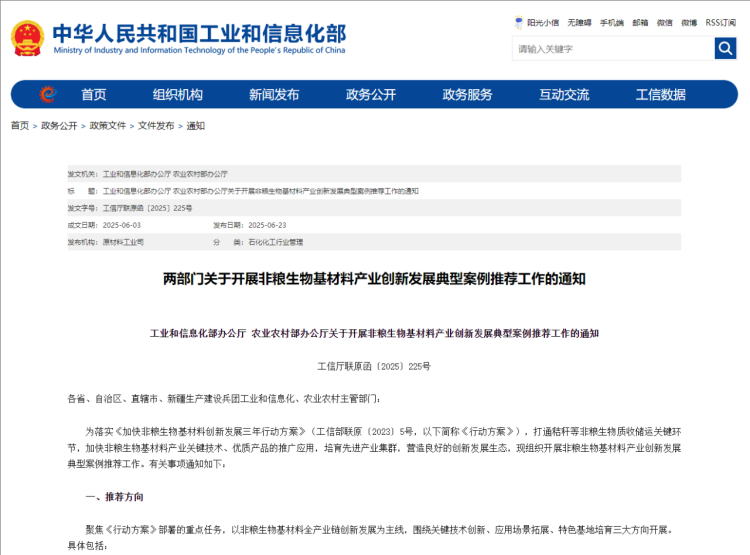Open the 工信数据 navigation menu
This screenshot has width=750, height=555.
pyautogui.click(x=661, y=95)
